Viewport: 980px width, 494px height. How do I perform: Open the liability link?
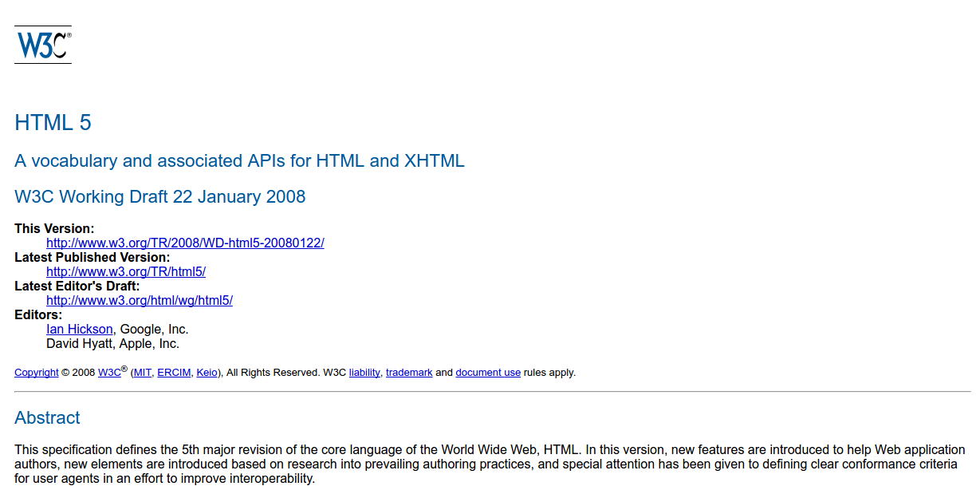364,373
